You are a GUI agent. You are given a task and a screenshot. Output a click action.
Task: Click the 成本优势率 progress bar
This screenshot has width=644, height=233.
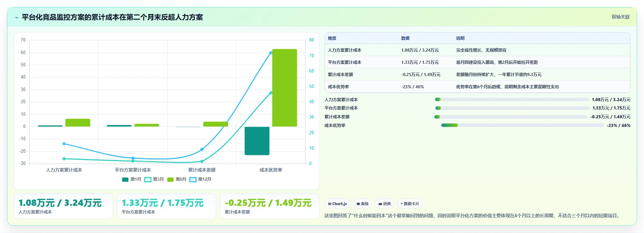coord(522,125)
